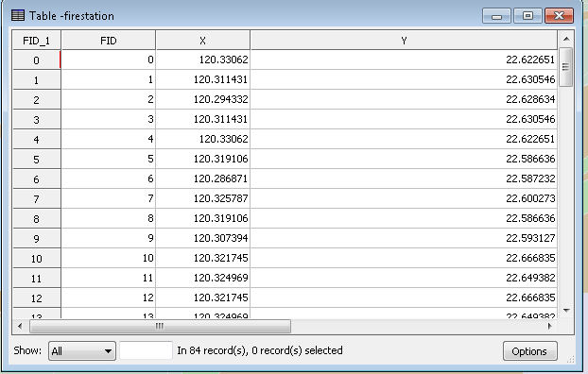Minimize the firestation table window
588x374 pixels.
496,16
